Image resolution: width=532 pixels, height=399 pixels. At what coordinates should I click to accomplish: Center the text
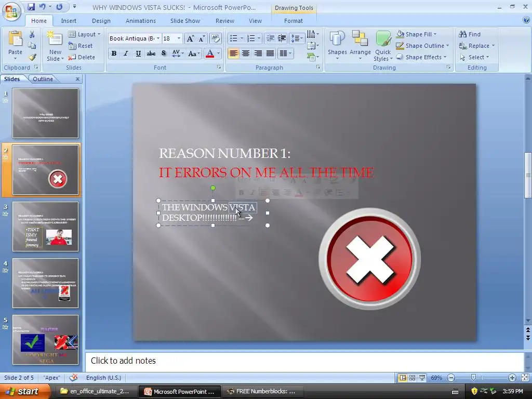[246, 54]
